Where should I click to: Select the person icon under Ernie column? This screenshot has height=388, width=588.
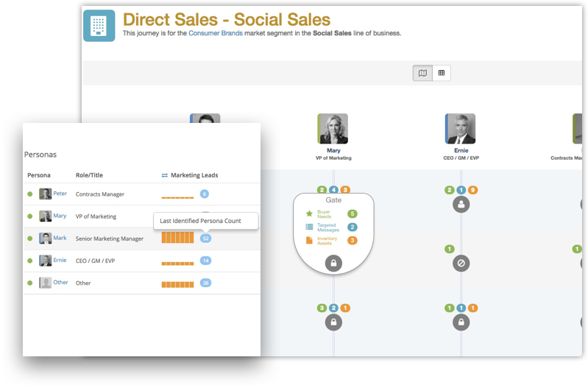click(x=461, y=205)
